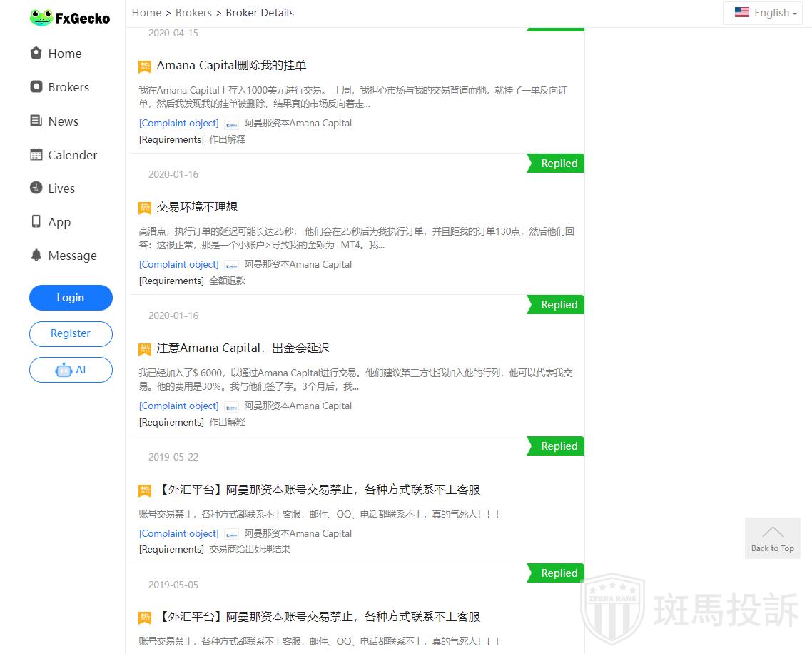Click the Register button
812x654 pixels.
click(71, 333)
